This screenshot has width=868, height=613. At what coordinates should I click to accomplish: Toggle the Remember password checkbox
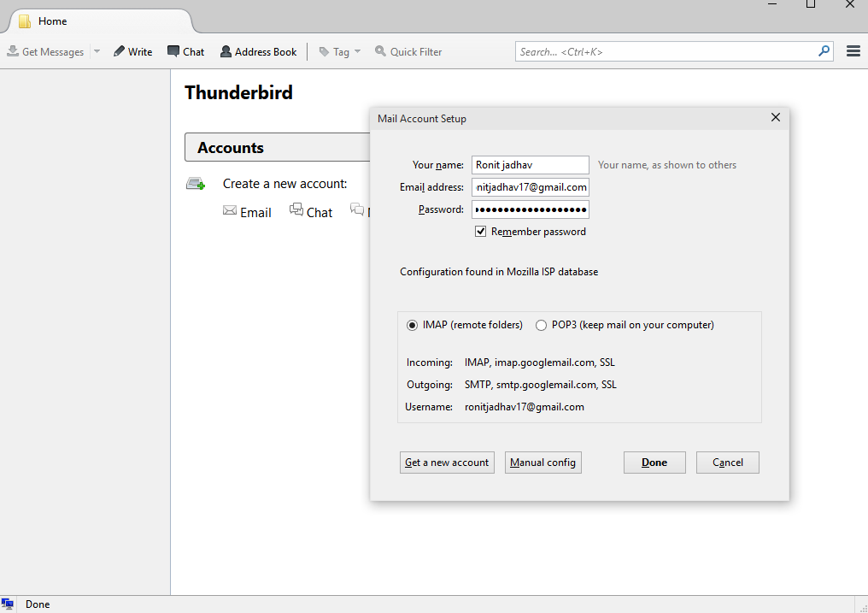(x=480, y=232)
